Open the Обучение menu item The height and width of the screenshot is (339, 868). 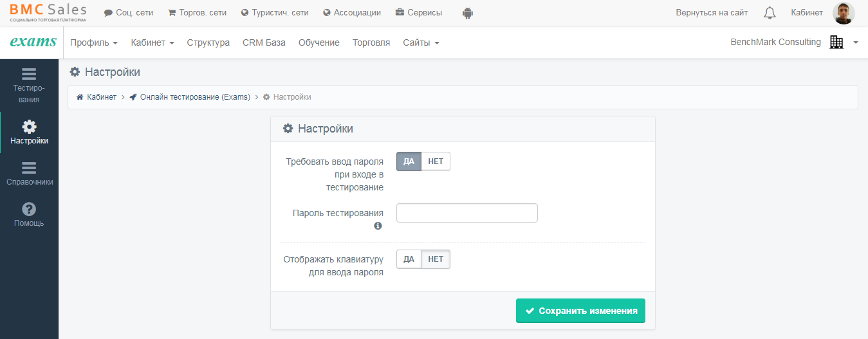coord(319,42)
